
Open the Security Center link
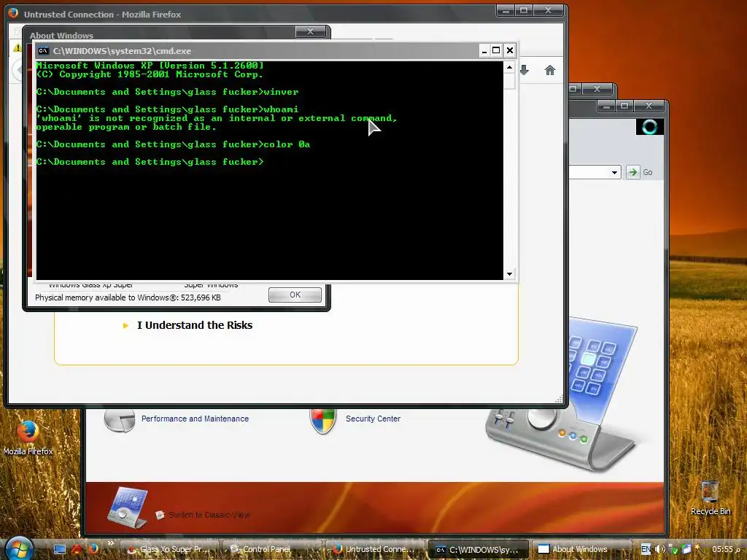pos(373,419)
